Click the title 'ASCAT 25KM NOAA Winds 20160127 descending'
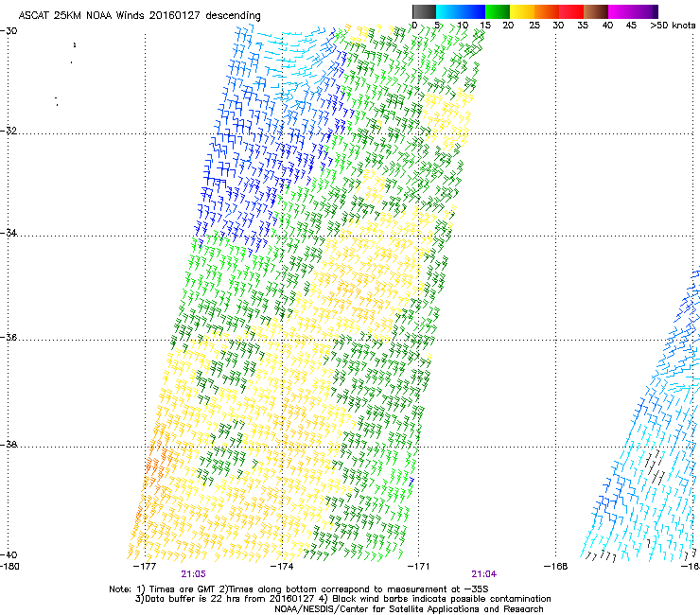 [139, 16]
